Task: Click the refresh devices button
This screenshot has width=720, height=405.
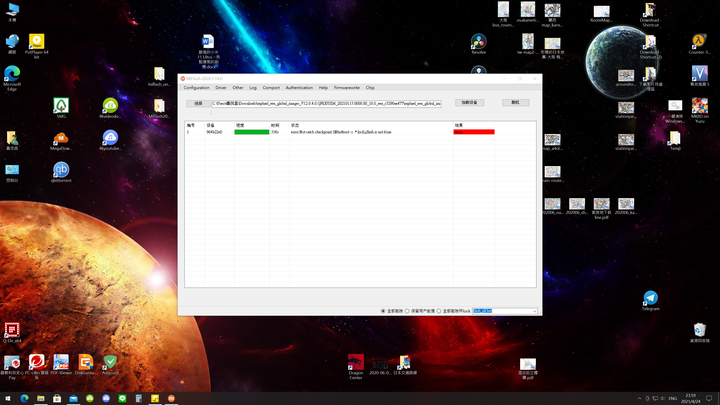Action: click(x=469, y=102)
